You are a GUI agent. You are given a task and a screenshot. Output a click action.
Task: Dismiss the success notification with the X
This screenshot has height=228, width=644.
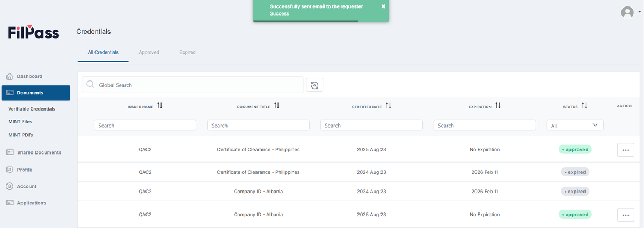click(383, 6)
